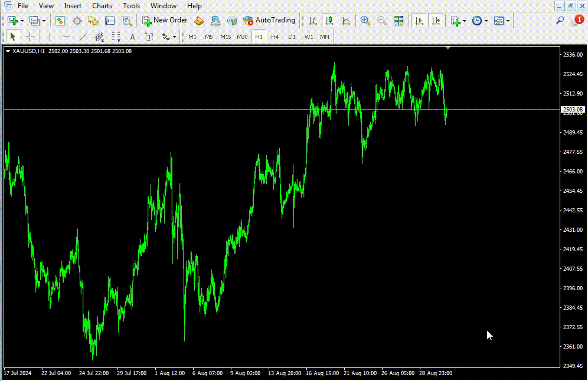Expand the Profiles dropdown arrow
588x381 pixels.
point(44,21)
